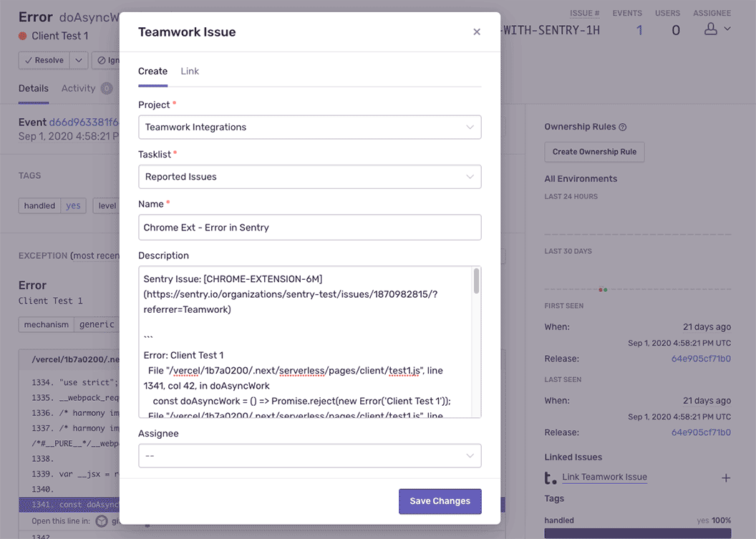Click the Create Ownership Rule button
Image resolution: width=756 pixels, height=539 pixels.
click(594, 152)
